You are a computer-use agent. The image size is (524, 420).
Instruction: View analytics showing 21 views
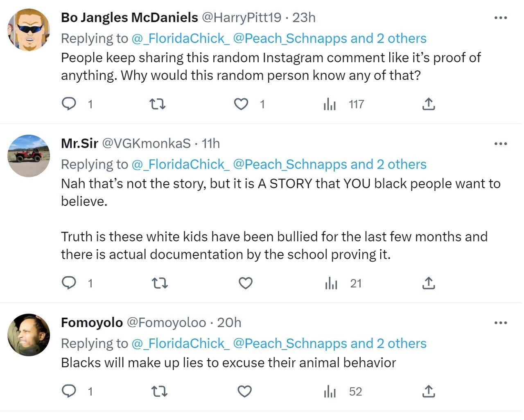[x=343, y=283]
